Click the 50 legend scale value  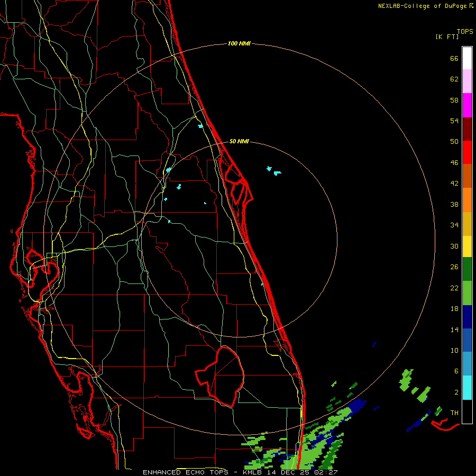tap(454, 142)
